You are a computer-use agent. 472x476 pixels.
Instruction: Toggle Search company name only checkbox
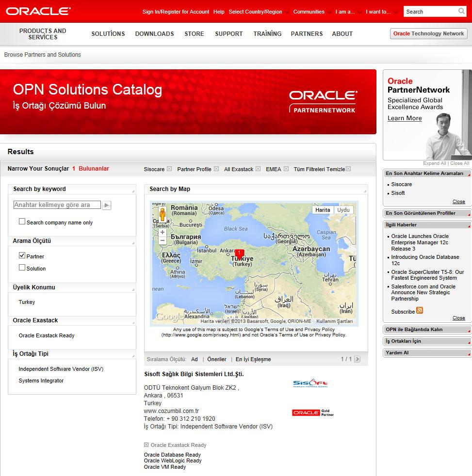(22, 222)
